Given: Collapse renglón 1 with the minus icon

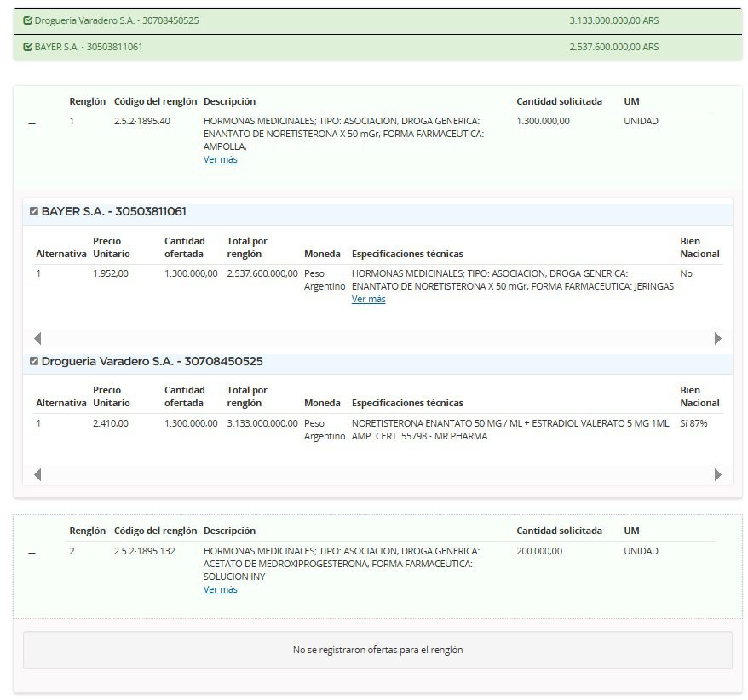Looking at the screenshot, I should pos(32,124).
